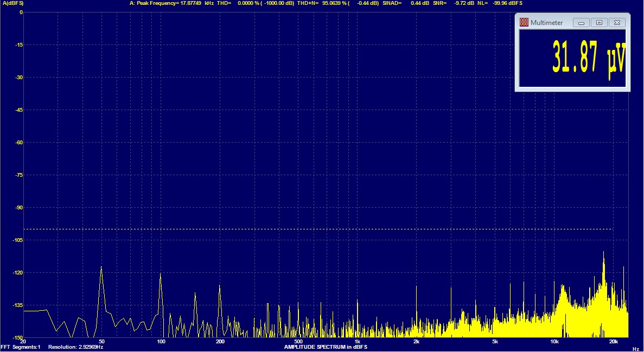Click the THD 0.0000 % readout
Image resolution: width=644 pixels, height=352 pixels.
pyautogui.click(x=256, y=3)
